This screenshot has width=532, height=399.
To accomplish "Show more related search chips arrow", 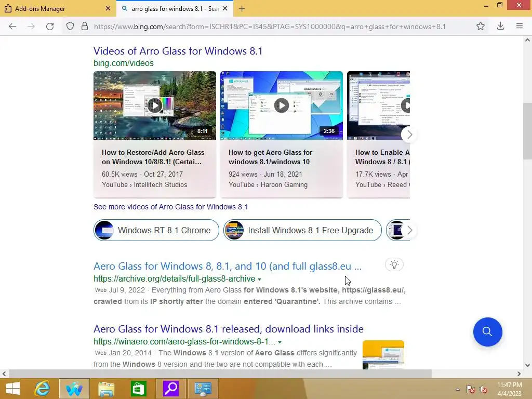I will [x=409, y=230].
